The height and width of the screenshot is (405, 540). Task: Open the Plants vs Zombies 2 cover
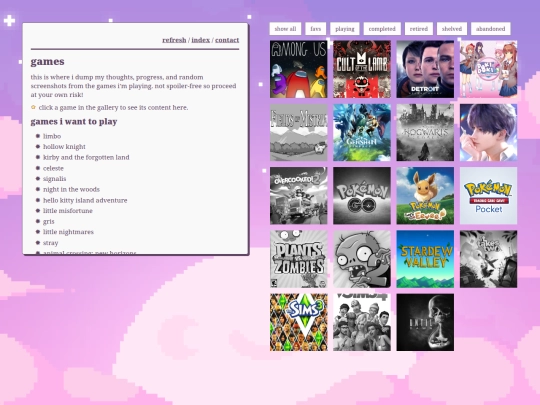362,259
